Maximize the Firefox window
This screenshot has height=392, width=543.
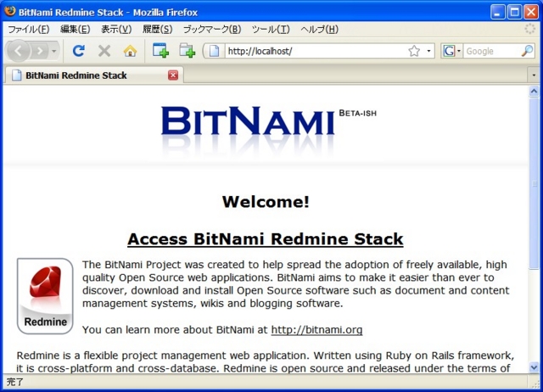[514, 12]
